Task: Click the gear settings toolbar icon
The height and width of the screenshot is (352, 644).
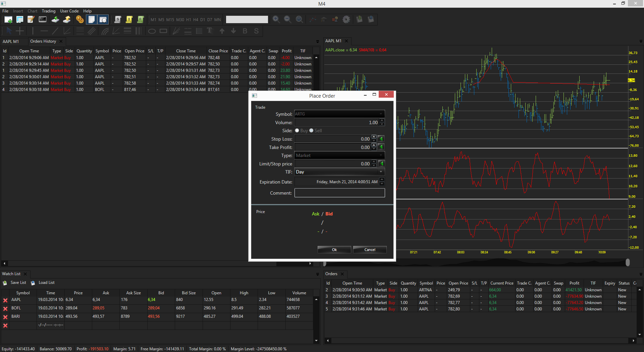Action: 346,19
